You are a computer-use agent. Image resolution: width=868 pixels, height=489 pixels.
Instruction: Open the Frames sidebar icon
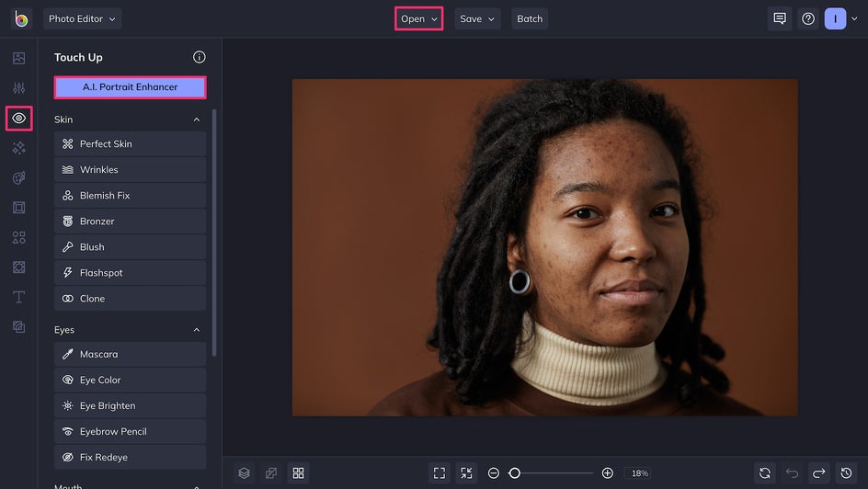tap(18, 208)
